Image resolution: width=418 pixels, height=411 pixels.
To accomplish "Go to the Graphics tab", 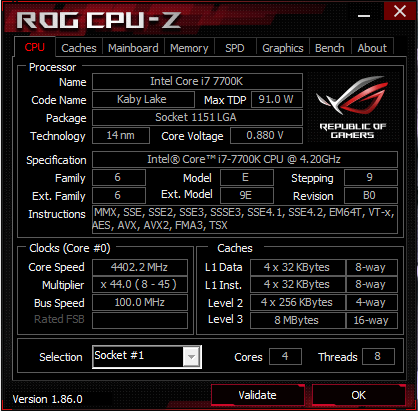I will click(x=283, y=48).
